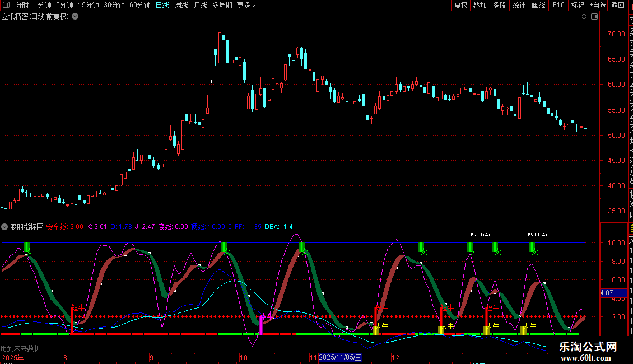Viewport: 633px width, 364px height.
Task: Select the 60分钟 period tab
Action: tap(139, 5)
